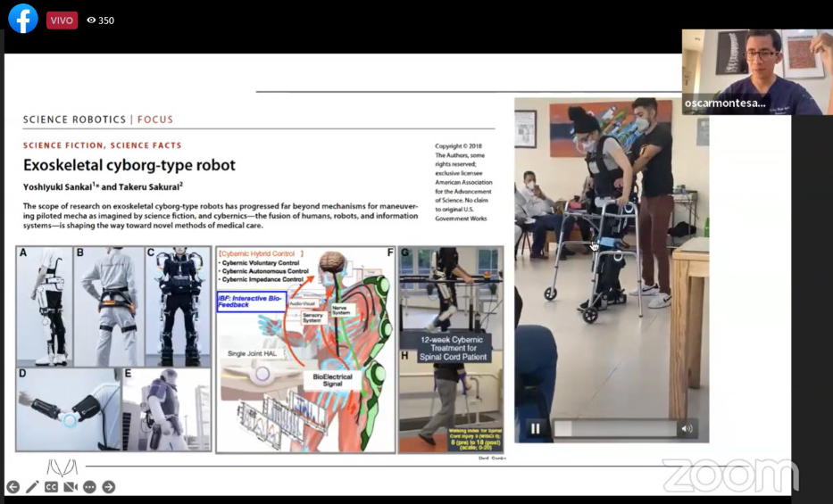Click the BioElectrical Signal label
This screenshot has width=833, height=504.
click(x=332, y=380)
